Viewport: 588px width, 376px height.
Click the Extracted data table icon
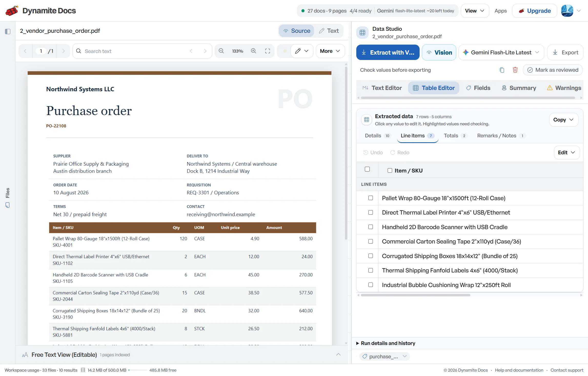[x=367, y=120]
